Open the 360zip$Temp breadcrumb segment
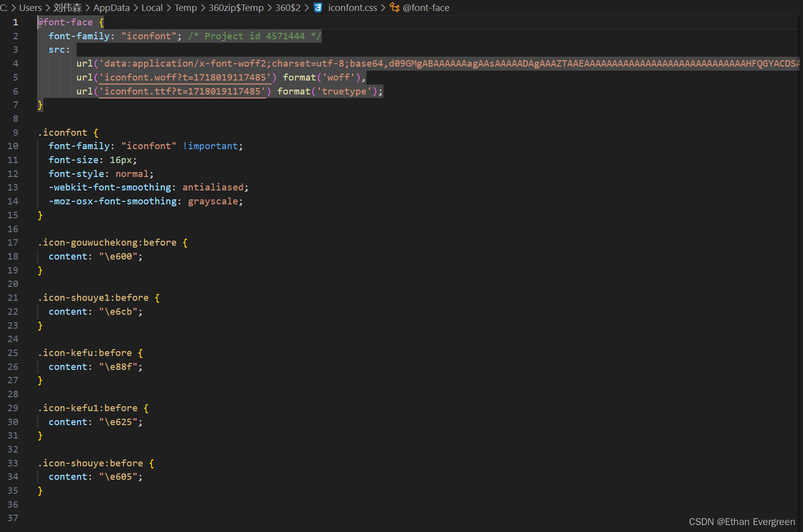Image resolution: width=803 pixels, height=532 pixels. point(236,7)
